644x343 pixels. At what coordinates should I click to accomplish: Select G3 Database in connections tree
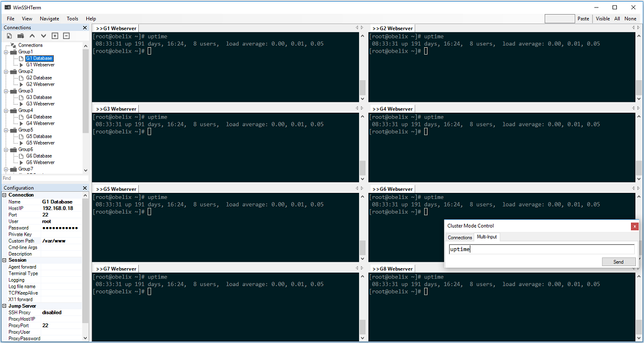click(39, 97)
